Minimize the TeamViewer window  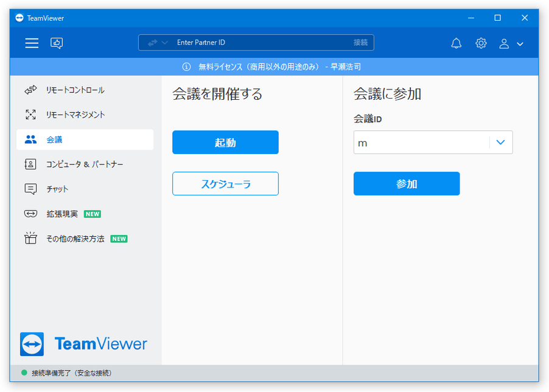pos(471,18)
